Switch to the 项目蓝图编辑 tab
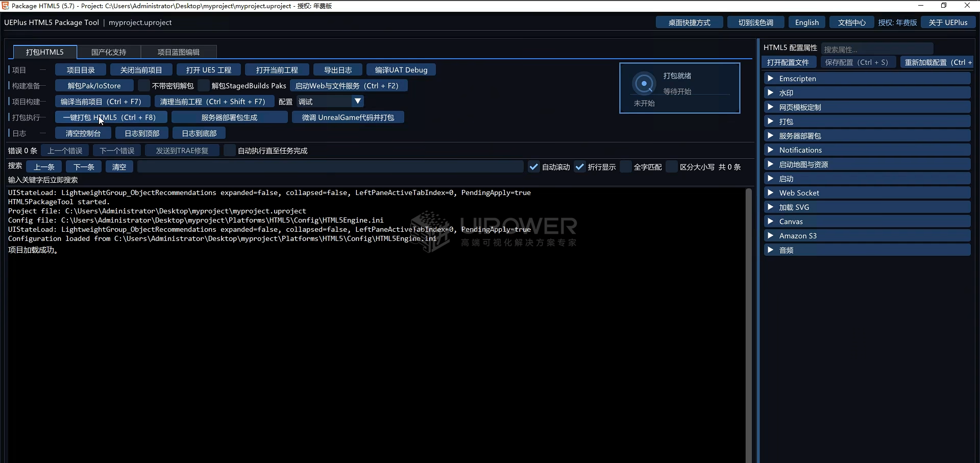 pyautogui.click(x=179, y=52)
